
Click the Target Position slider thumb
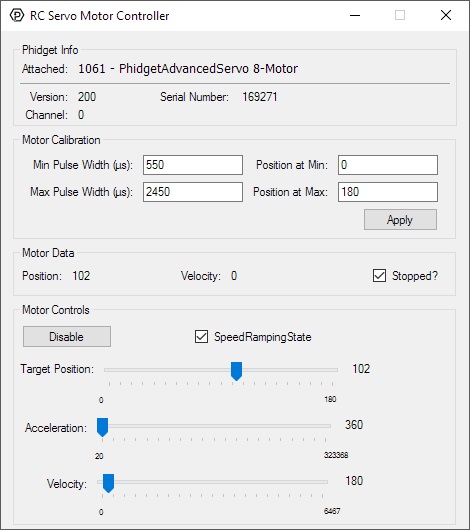[x=236, y=371]
